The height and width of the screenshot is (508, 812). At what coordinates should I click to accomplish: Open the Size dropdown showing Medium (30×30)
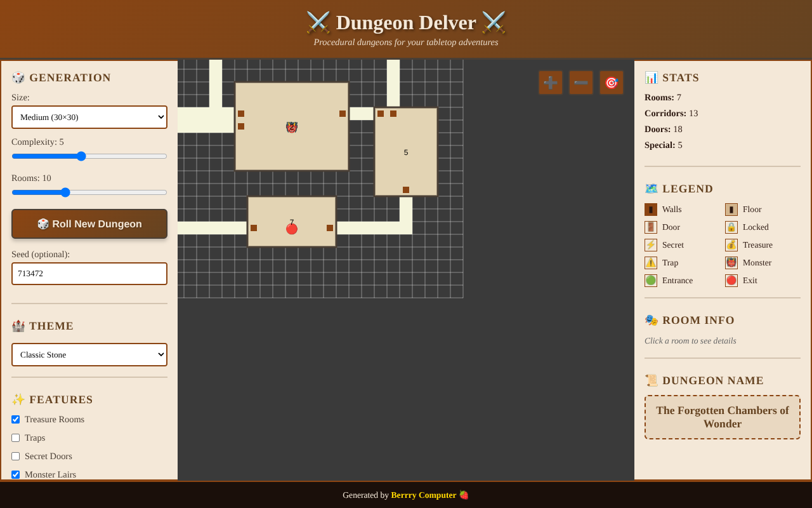(89, 117)
